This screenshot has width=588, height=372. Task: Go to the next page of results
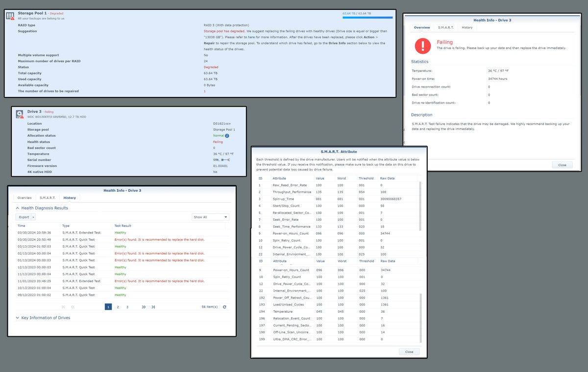(x=144, y=307)
